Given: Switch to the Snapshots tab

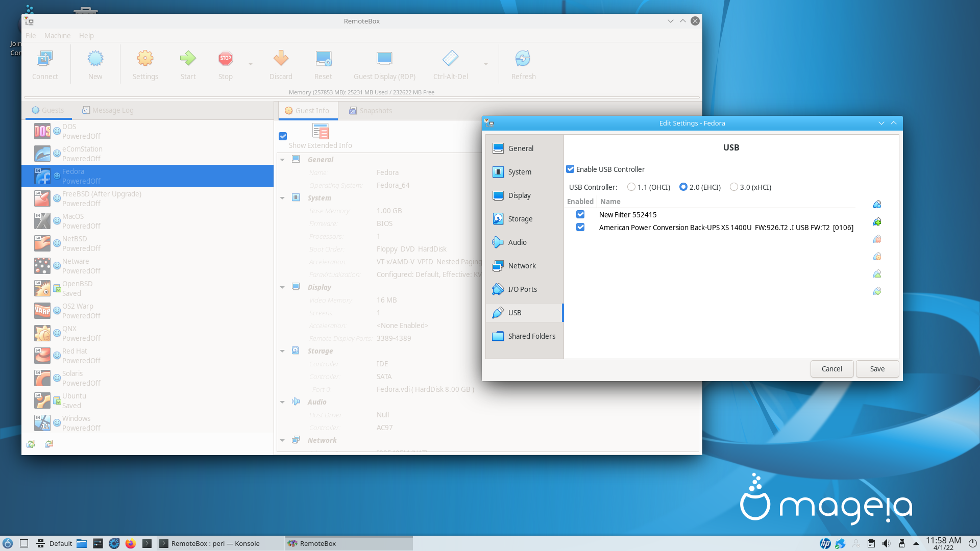Looking at the screenshot, I should pyautogui.click(x=375, y=110).
